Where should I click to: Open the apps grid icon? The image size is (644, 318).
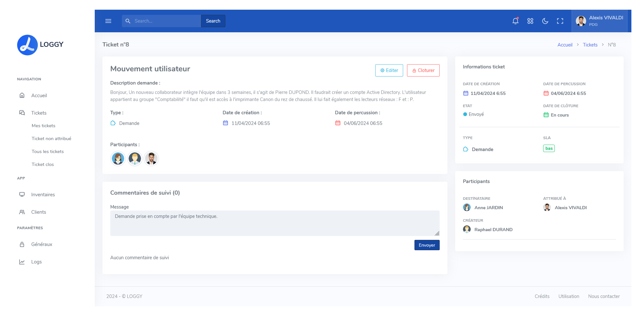[x=530, y=21]
